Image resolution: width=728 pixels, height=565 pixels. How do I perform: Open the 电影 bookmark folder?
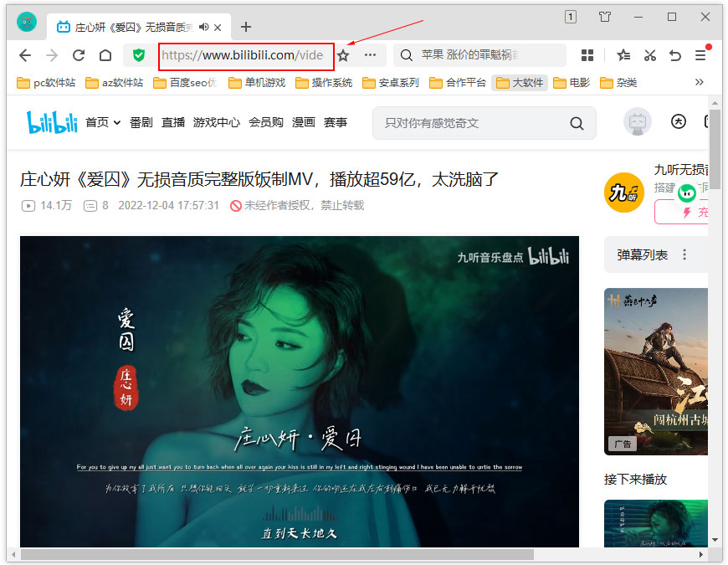coord(572,83)
